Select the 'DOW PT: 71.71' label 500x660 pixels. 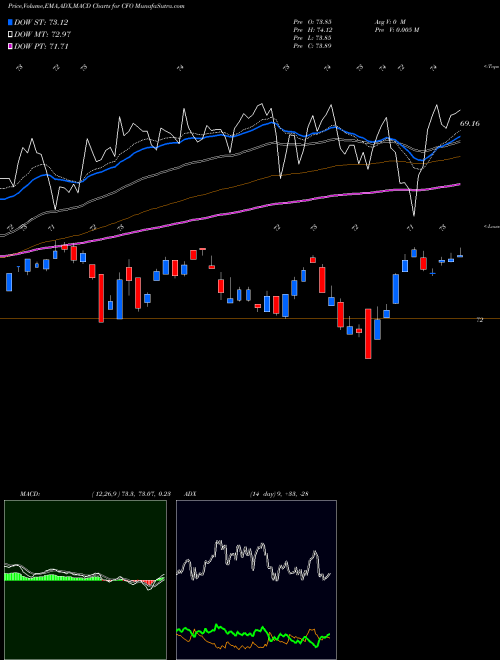[x=41, y=47]
